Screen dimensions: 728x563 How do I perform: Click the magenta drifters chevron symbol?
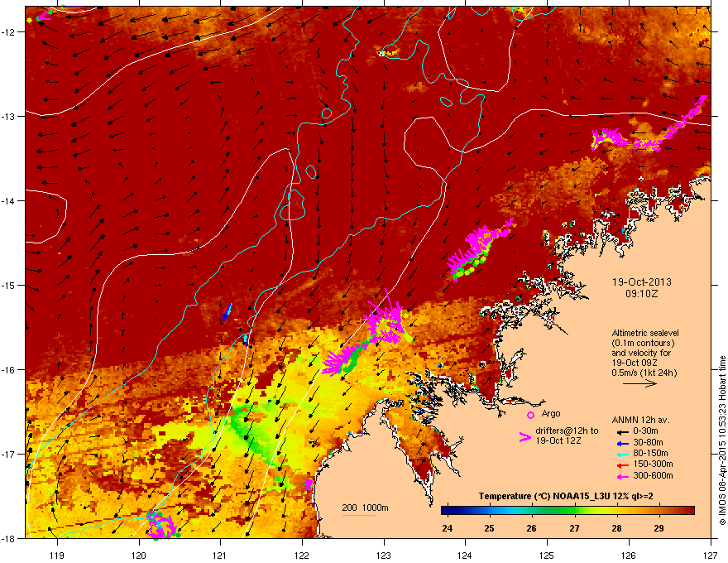[524, 437]
